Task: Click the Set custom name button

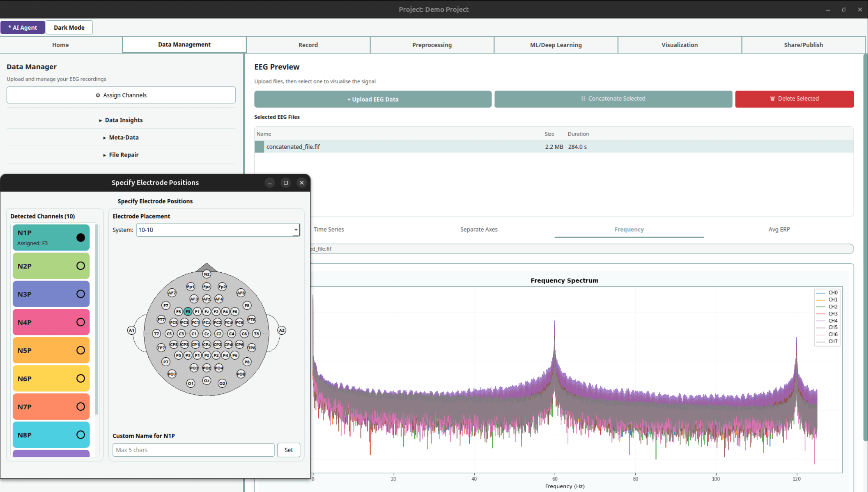Action: pyautogui.click(x=289, y=450)
